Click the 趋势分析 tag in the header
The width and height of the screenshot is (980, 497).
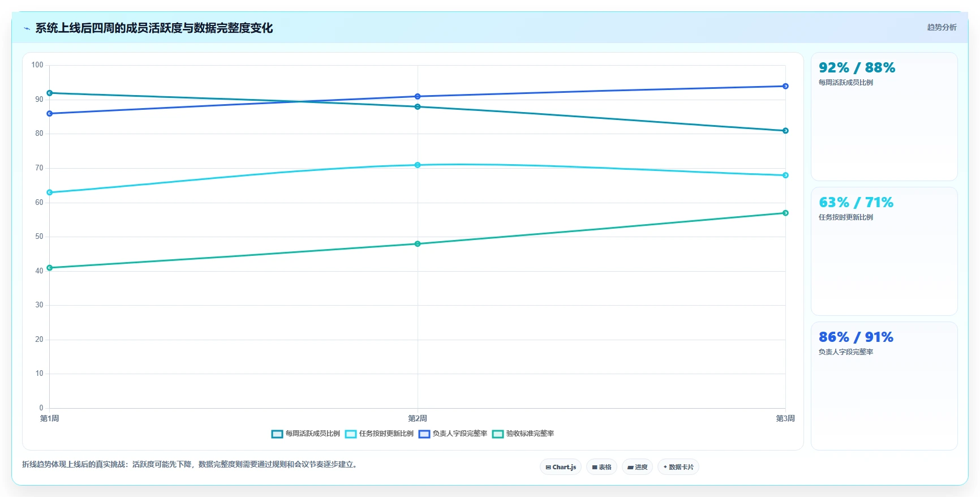942,27
